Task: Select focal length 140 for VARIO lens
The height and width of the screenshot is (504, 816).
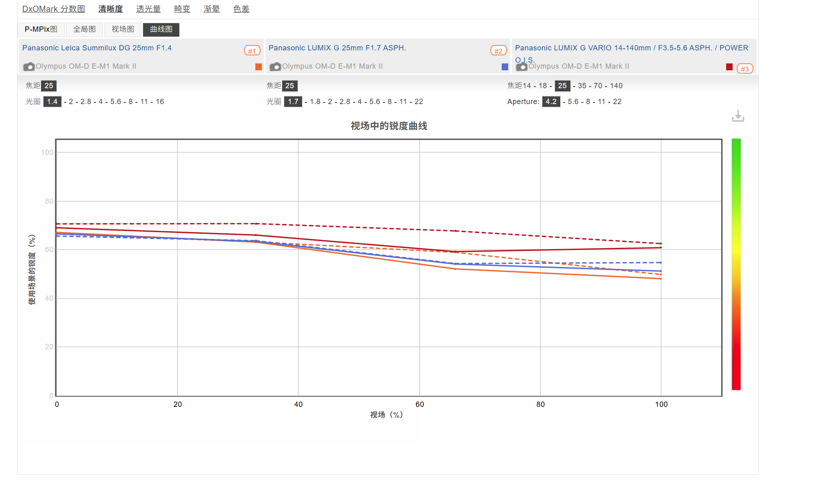Action: 616,86
